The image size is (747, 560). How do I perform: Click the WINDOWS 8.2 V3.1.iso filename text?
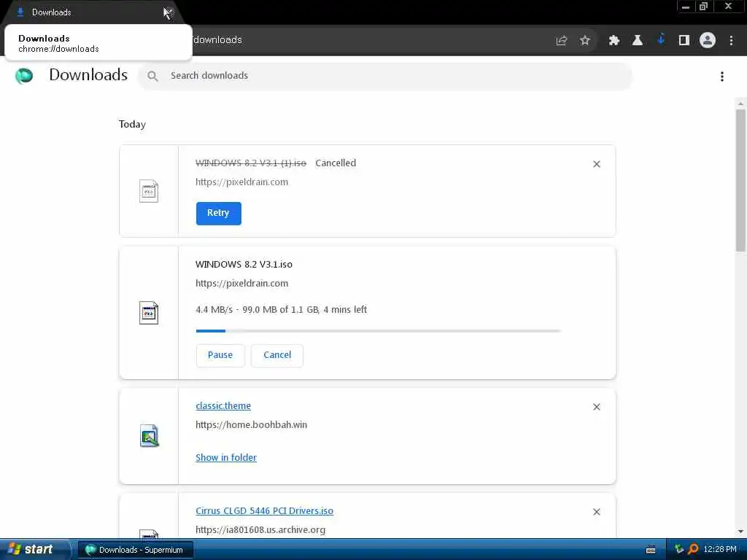[x=244, y=264]
